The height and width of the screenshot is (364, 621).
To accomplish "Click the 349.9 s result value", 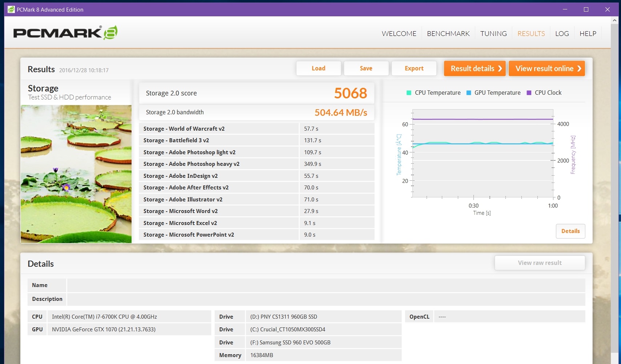I will [312, 164].
